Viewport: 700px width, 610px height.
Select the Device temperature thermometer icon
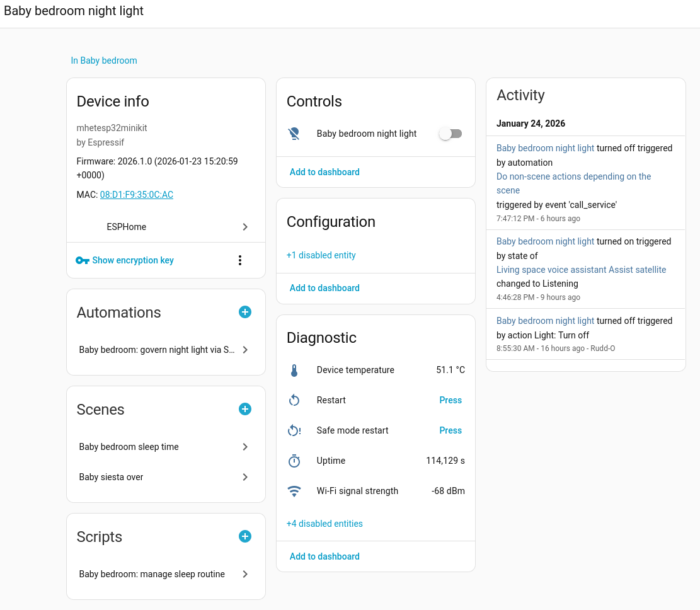tap(294, 370)
